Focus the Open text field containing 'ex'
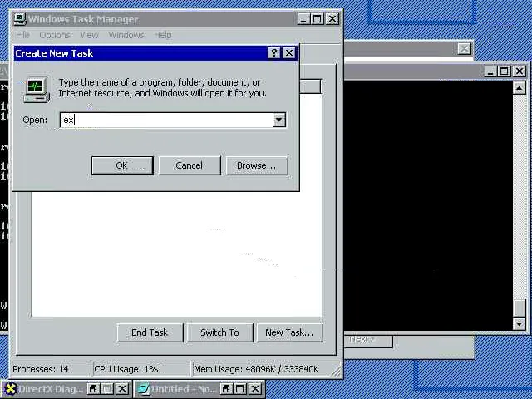Viewport: 532px width, 399px height. pyautogui.click(x=166, y=120)
